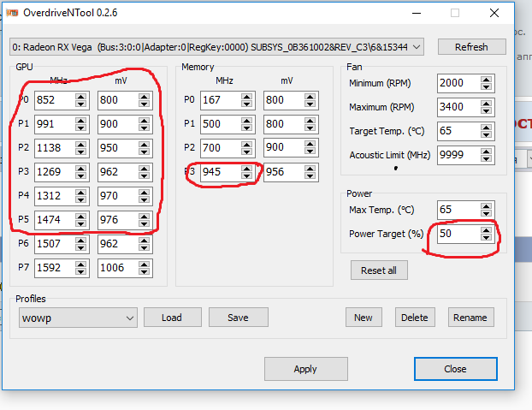
Task: Load the selected wowp profile
Action: coord(173,318)
